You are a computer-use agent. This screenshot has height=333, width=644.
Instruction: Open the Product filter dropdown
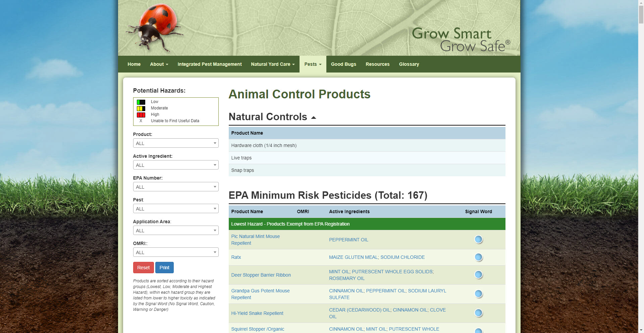pyautogui.click(x=176, y=143)
